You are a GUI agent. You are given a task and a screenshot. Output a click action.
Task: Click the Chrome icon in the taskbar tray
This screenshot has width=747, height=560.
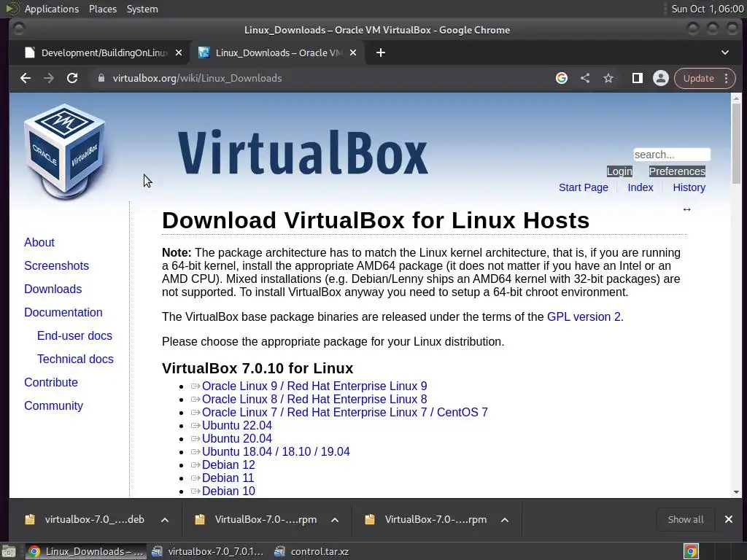pyautogui.click(x=691, y=551)
